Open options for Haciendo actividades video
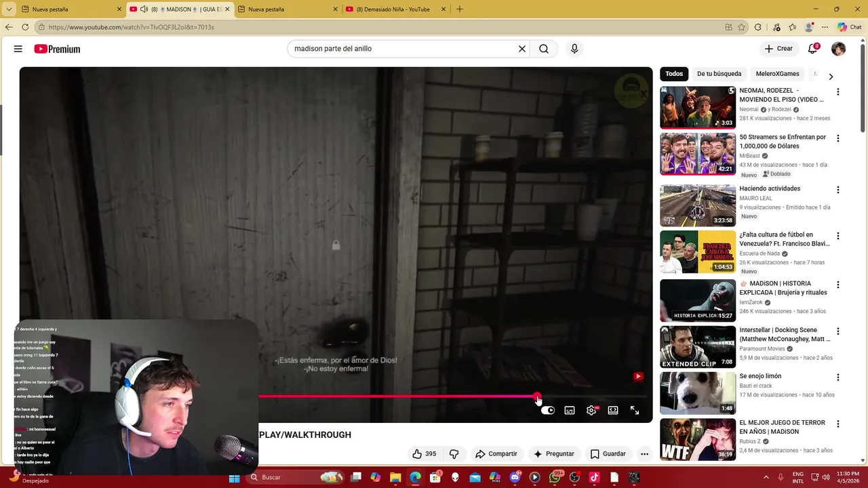 click(x=837, y=190)
